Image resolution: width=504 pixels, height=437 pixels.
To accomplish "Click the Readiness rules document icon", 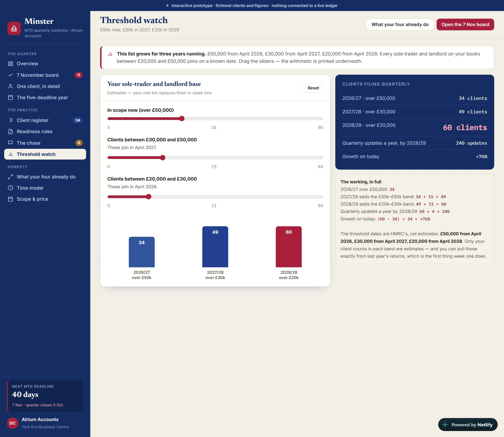I will coord(10,131).
